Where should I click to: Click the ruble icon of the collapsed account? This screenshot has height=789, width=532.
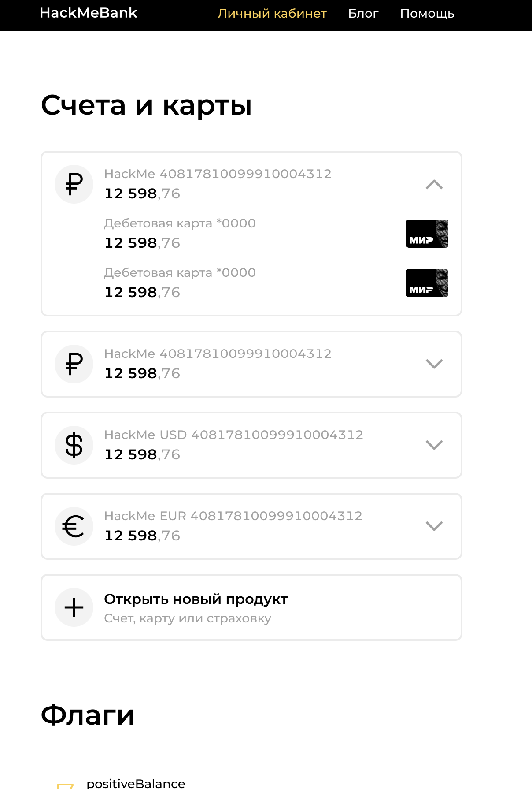click(74, 364)
